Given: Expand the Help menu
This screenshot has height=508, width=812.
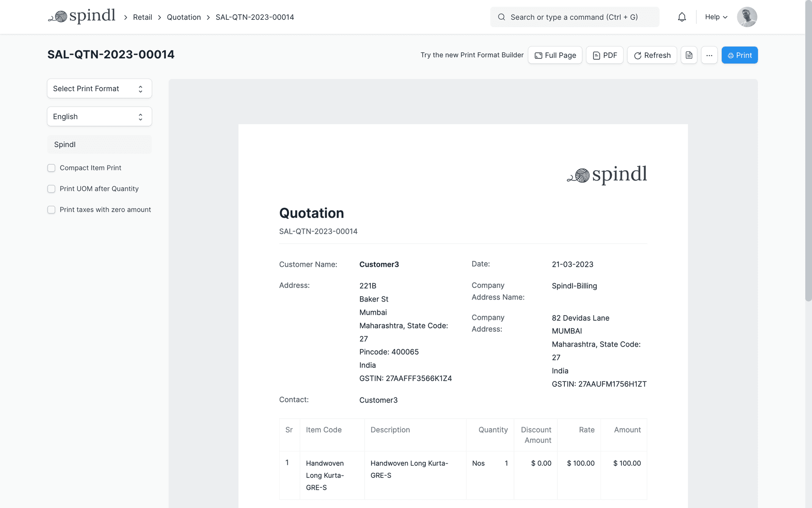Looking at the screenshot, I should (x=716, y=17).
